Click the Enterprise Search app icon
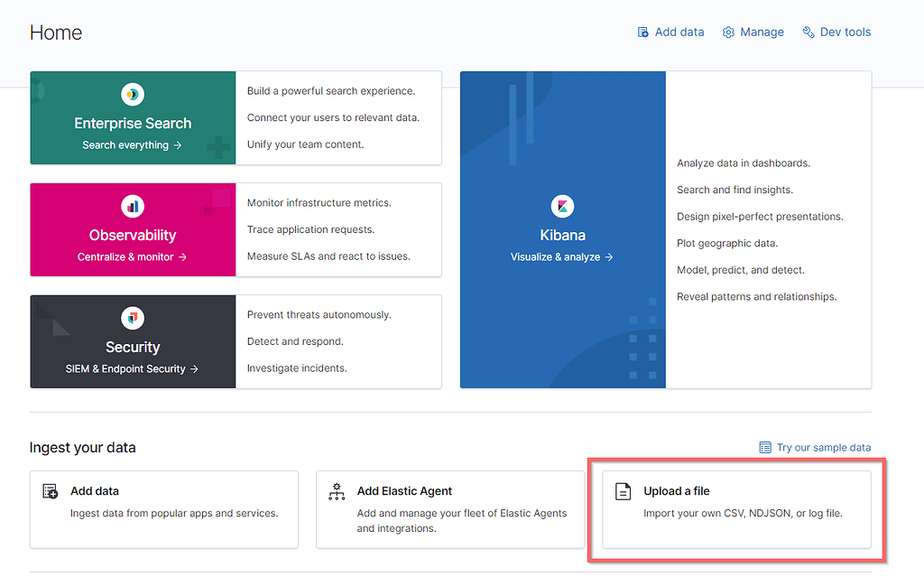924x586 pixels. pos(132,94)
